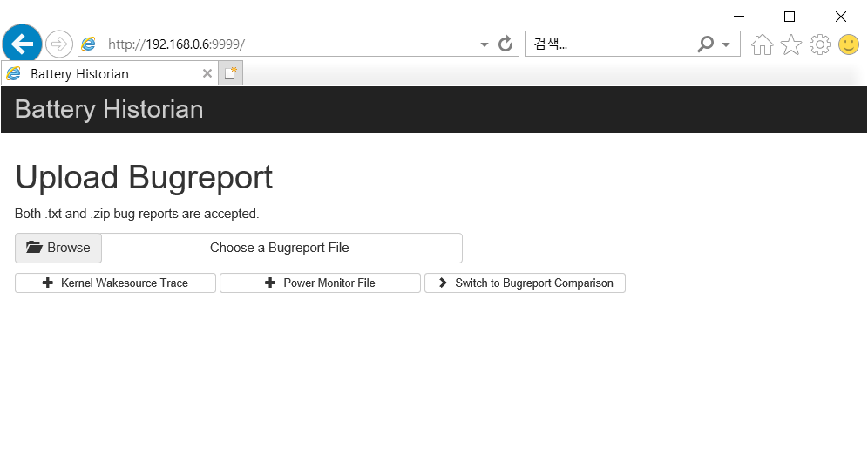Open Favorites star icon

click(x=791, y=44)
